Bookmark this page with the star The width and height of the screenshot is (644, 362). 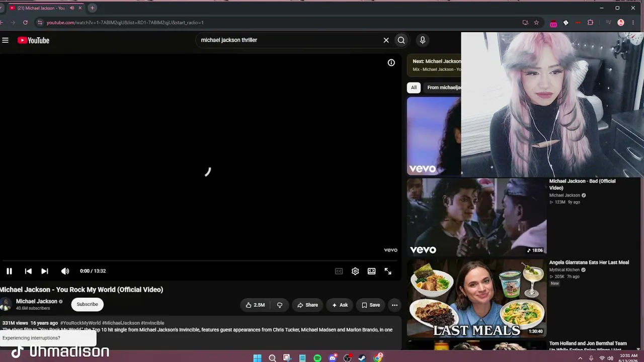[536, 23]
